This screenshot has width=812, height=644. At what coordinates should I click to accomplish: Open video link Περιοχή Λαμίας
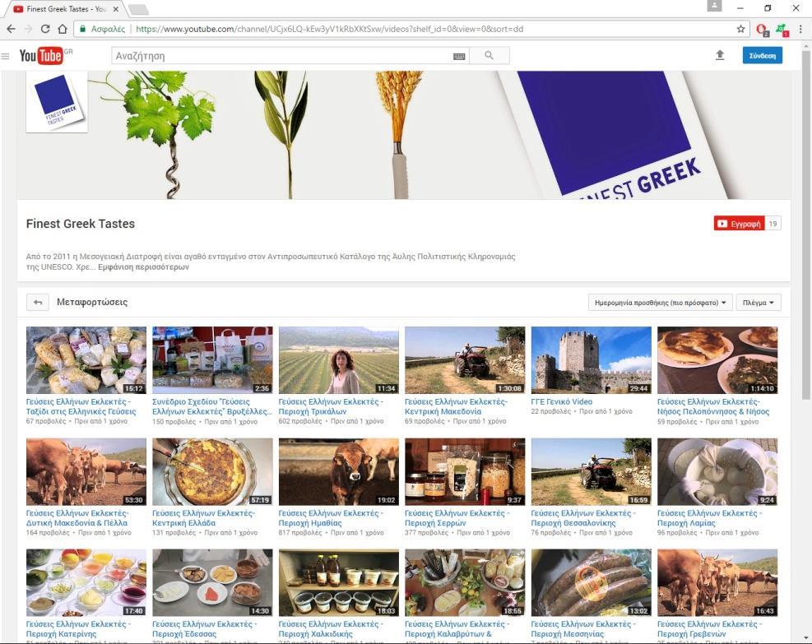click(x=710, y=517)
